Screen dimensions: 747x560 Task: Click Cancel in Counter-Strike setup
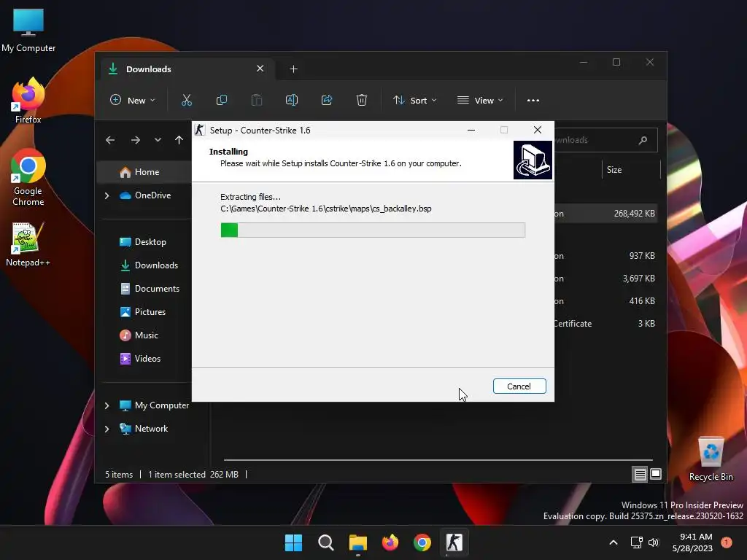(x=519, y=386)
